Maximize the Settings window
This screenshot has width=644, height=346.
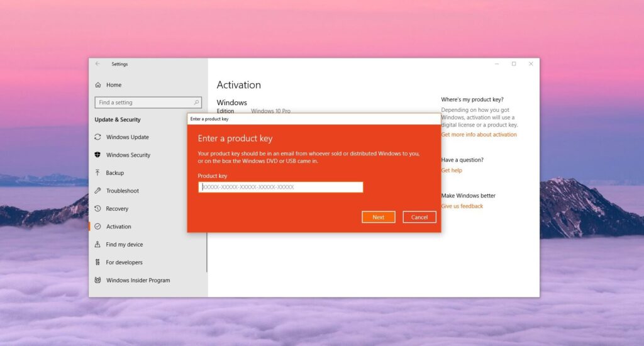pyautogui.click(x=514, y=64)
